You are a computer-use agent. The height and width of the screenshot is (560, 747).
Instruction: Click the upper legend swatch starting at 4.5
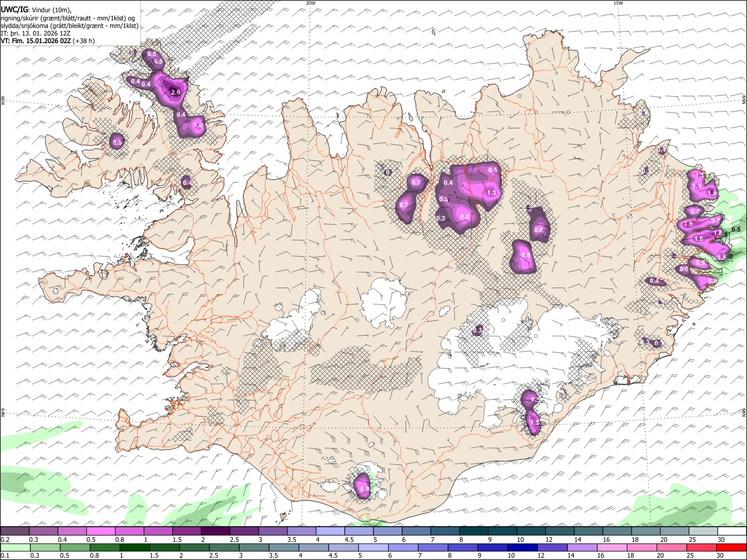point(359,531)
